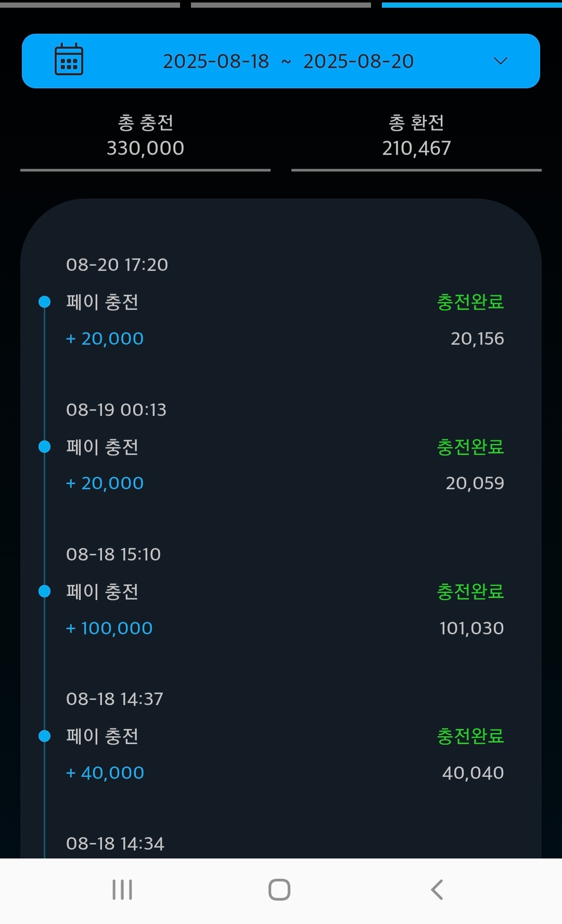This screenshot has width=562, height=924.
Task: Select the highlighted third top tab
Action: [471, 5]
